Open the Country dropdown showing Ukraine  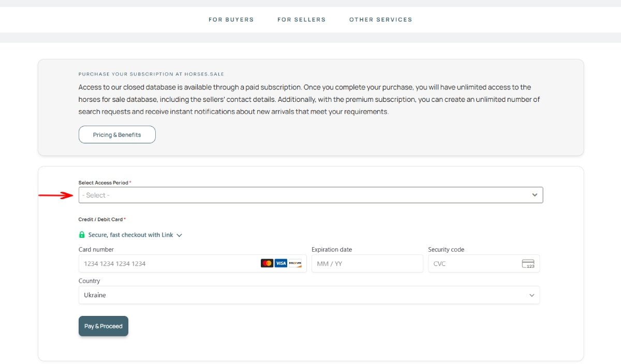tap(305, 295)
